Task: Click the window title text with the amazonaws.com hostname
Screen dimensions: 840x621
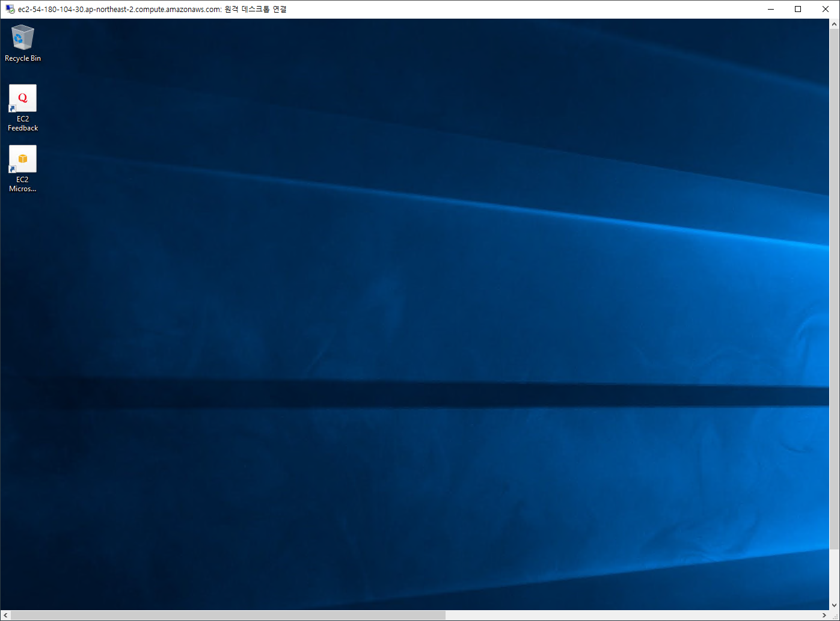Action: 152,9
